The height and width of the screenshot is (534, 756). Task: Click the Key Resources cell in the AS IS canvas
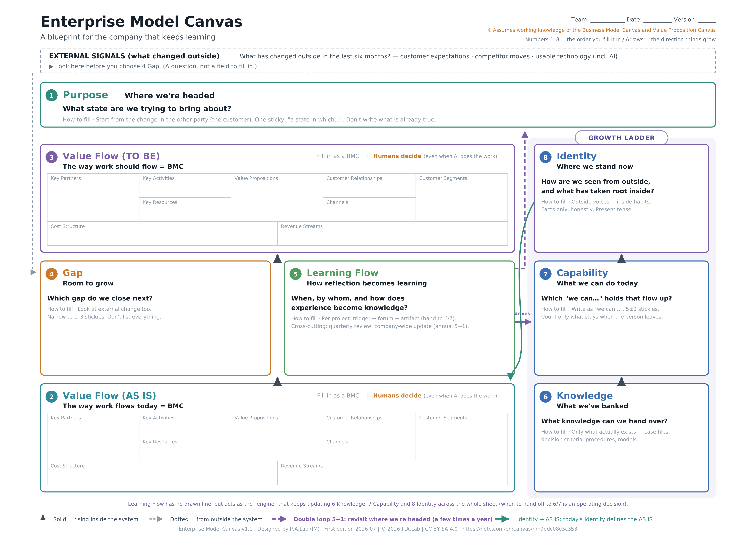pos(185,449)
